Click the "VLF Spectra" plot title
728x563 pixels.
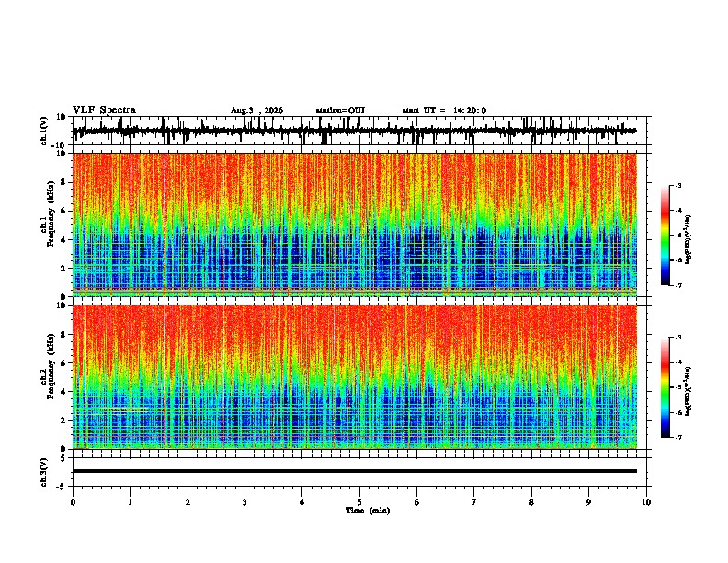pyautogui.click(x=104, y=110)
